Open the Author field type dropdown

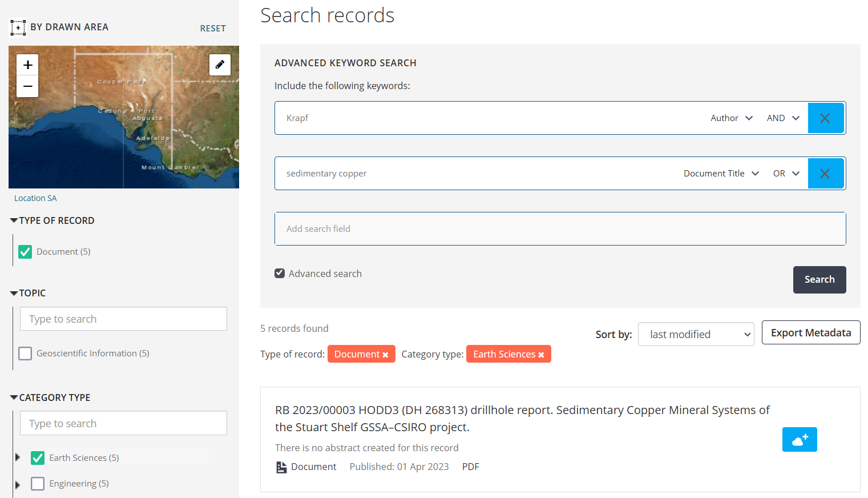[732, 118]
